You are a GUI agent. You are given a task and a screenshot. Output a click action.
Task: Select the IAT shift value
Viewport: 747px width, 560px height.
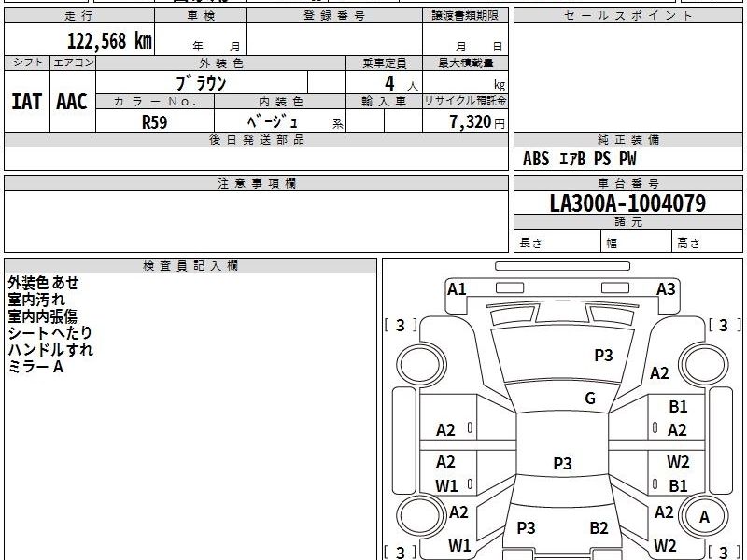[x=27, y=102]
